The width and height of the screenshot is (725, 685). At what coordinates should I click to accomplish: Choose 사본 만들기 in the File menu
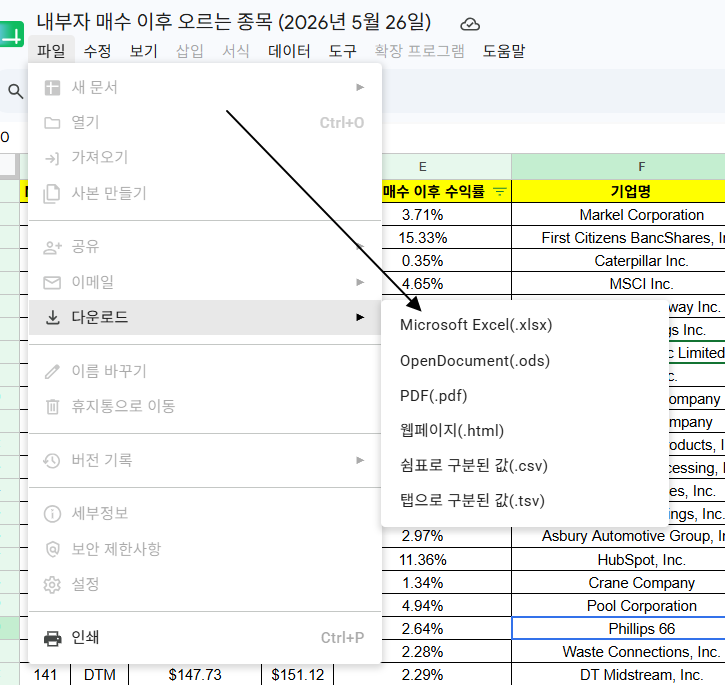pyautogui.click(x=205, y=193)
